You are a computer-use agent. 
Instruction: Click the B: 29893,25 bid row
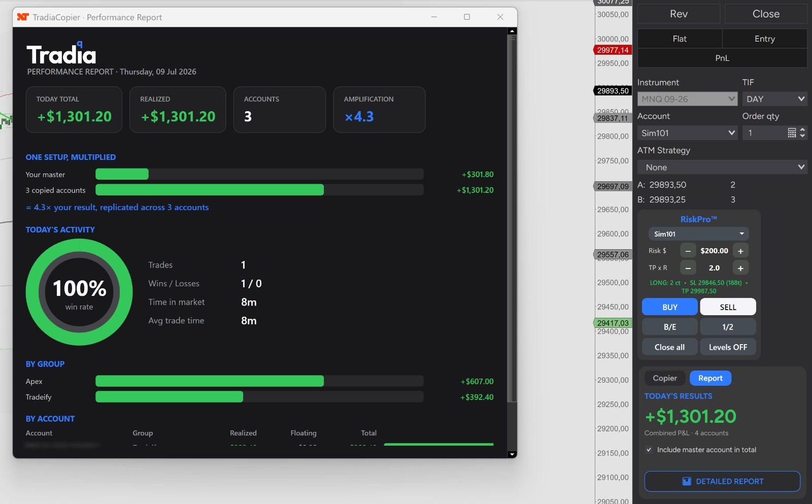click(x=686, y=199)
